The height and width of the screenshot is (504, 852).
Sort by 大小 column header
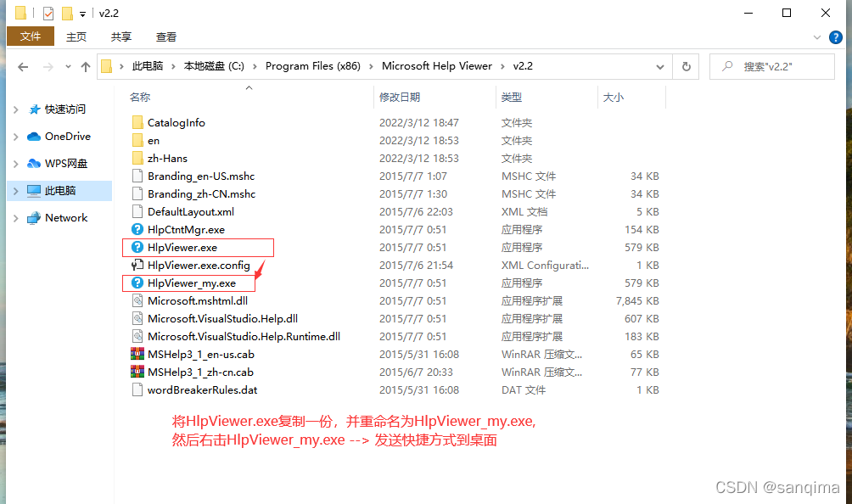(x=614, y=98)
